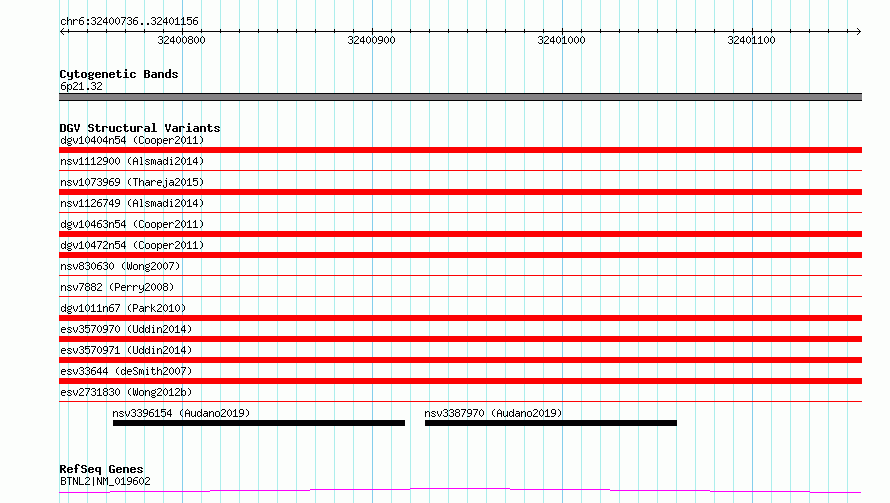890x503 pixels.
Task: Click the 6p21.32 band label
Action: (x=81, y=86)
